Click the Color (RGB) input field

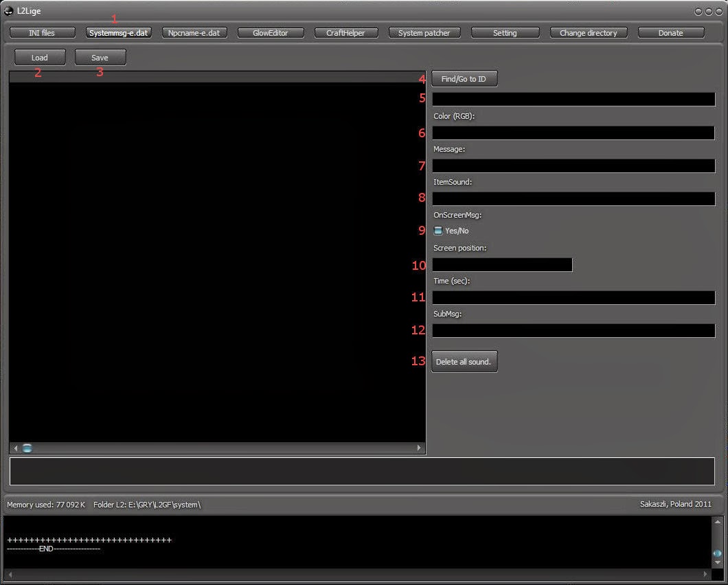(x=573, y=133)
